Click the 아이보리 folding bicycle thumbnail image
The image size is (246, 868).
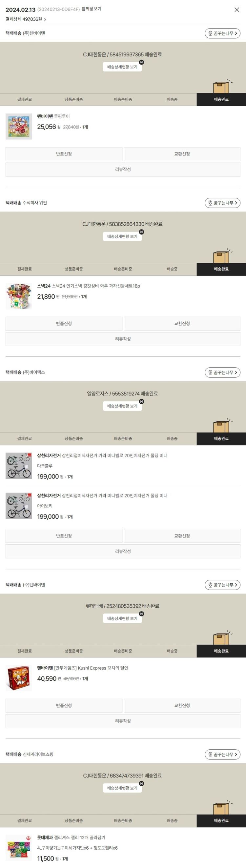point(19,506)
